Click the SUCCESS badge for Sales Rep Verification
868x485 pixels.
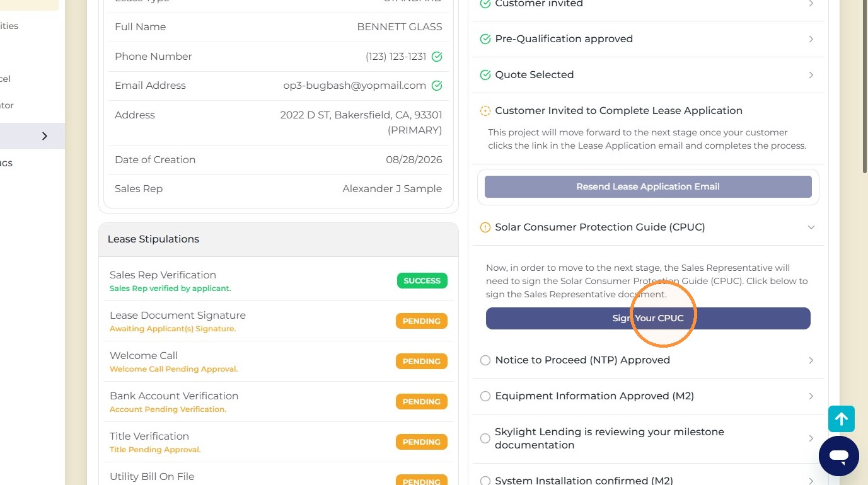click(x=422, y=281)
